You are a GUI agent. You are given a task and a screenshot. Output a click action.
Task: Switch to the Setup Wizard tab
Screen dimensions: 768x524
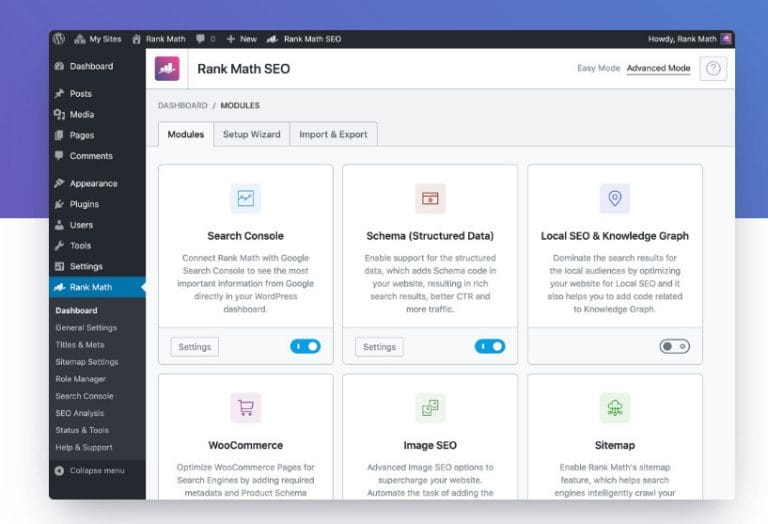tap(251, 134)
